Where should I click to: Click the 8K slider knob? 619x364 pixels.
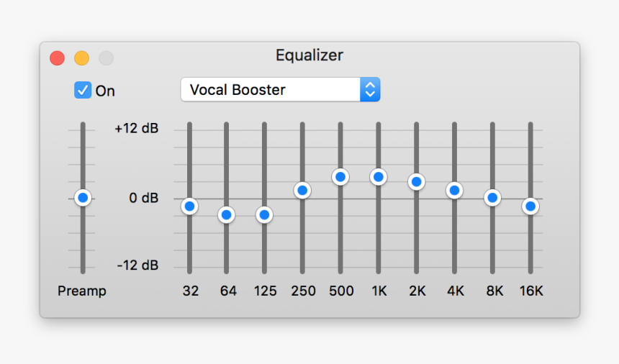tap(492, 198)
